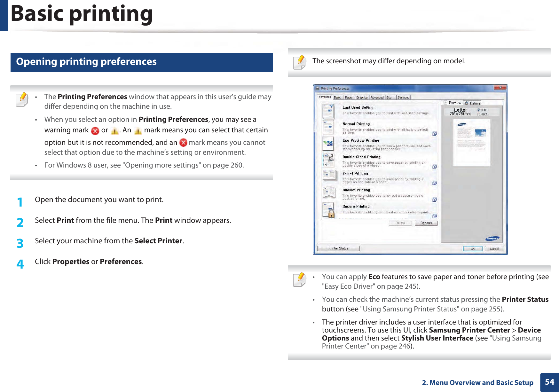Select the Last Used Setting favorite icon
Viewport: 559px width, 392px height.
pyautogui.click(x=327, y=111)
